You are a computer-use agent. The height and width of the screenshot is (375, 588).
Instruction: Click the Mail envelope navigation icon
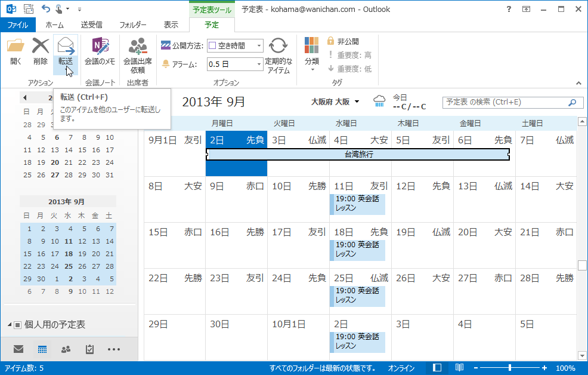pyautogui.click(x=18, y=349)
